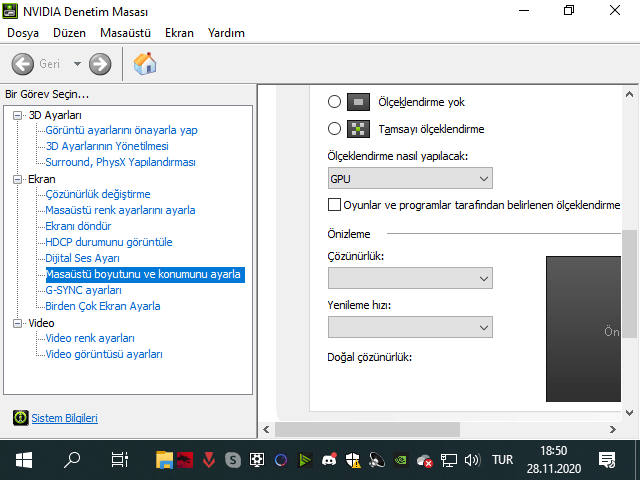Open 3D Ayarlarının Yönetilmesi

coord(107,146)
